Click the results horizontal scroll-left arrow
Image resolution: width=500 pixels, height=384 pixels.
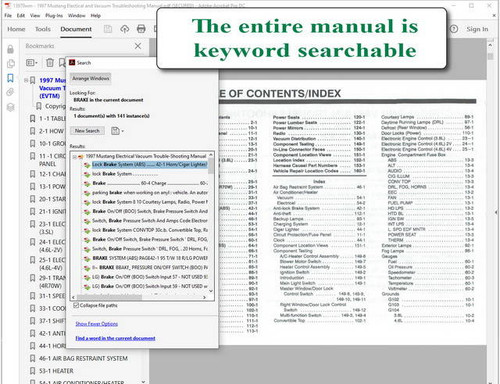(x=74, y=297)
